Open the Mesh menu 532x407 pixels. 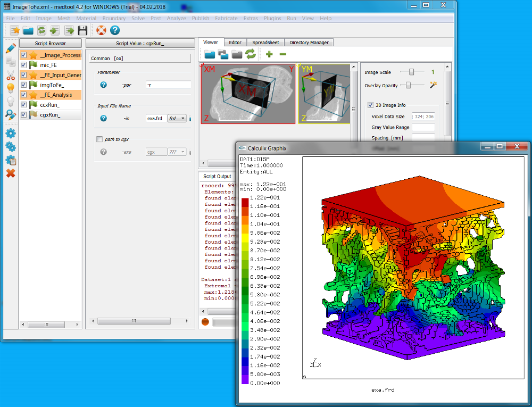(64, 18)
